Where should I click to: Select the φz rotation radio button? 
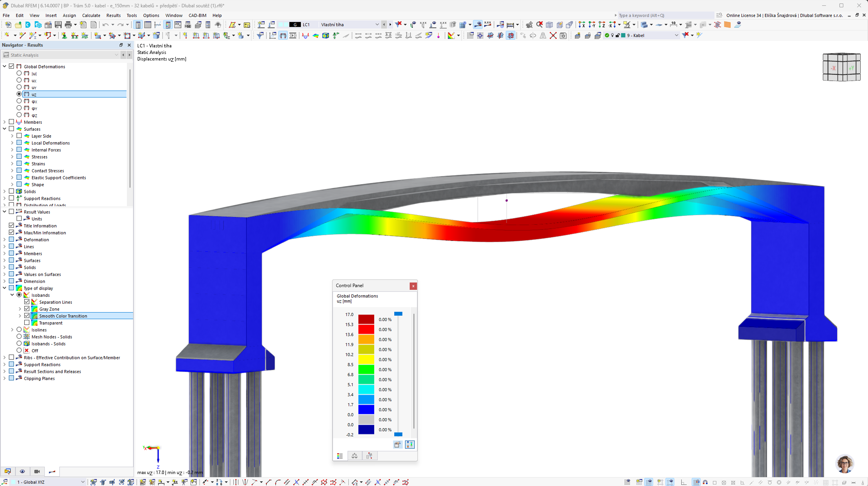coord(19,115)
